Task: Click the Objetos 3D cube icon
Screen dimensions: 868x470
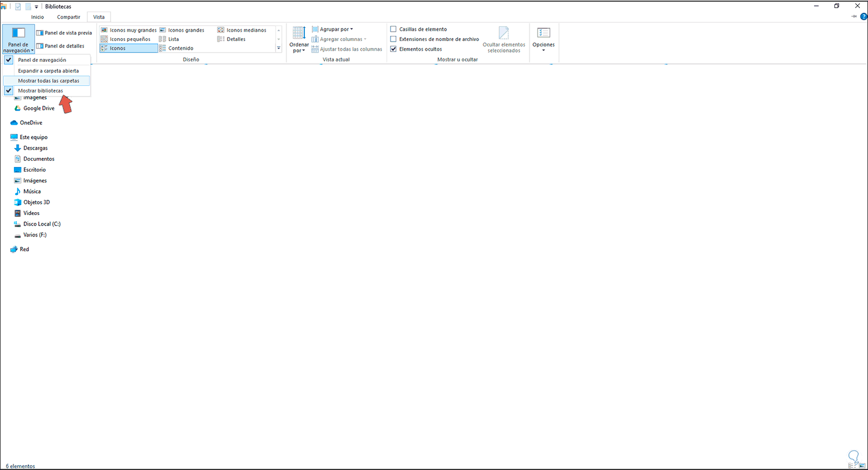Action: pos(17,202)
